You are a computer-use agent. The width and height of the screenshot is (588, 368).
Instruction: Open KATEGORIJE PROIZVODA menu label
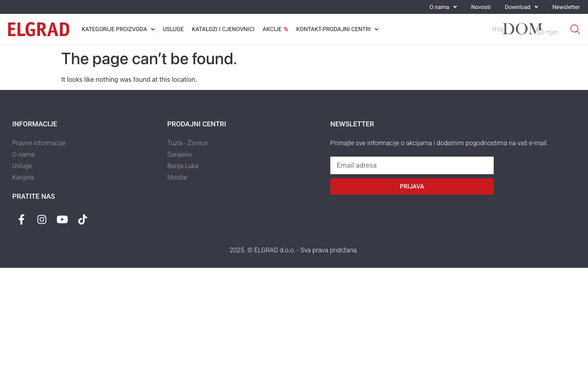[x=114, y=29]
